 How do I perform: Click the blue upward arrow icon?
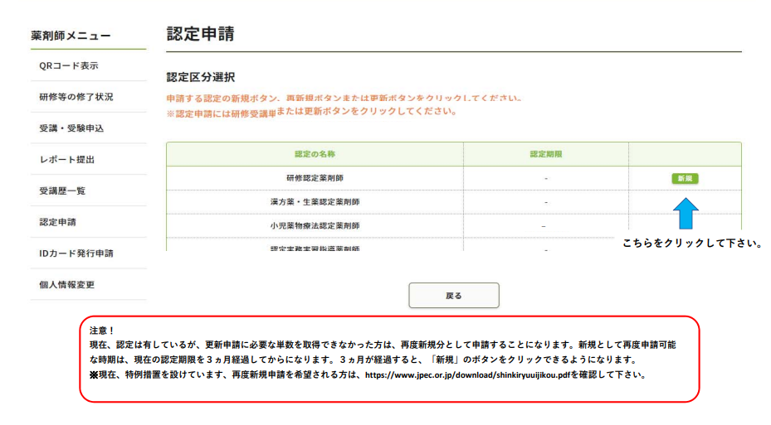pos(685,213)
